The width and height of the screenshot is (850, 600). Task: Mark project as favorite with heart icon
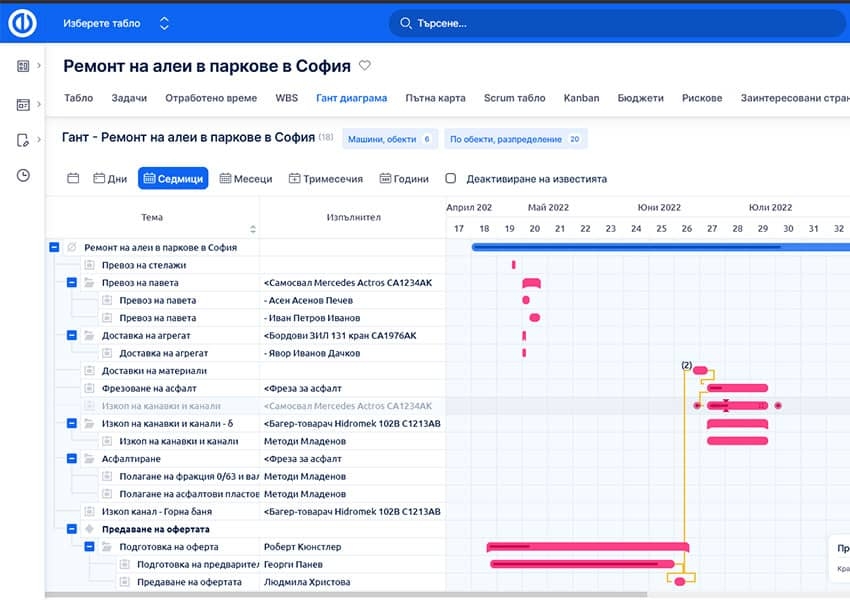point(365,66)
